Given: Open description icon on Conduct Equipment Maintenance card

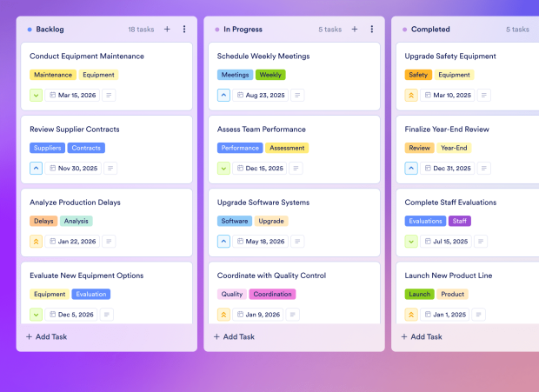Looking at the screenshot, I should click(x=109, y=95).
